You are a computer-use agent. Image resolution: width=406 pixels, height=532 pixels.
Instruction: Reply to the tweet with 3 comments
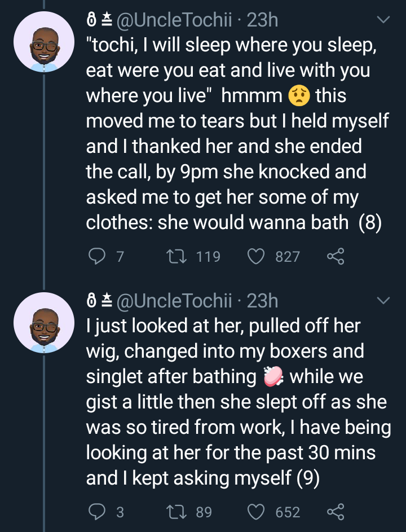(x=96, y=512)
